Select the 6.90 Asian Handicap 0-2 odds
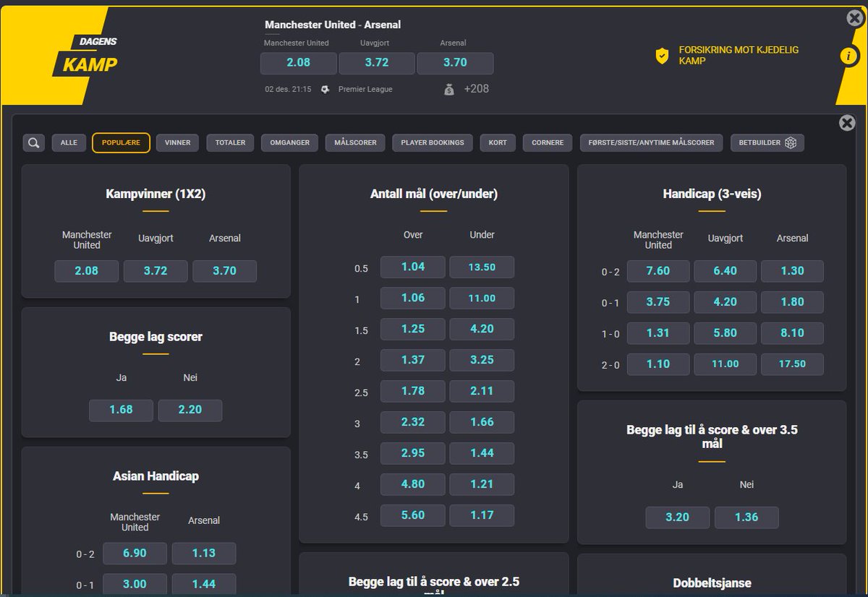868x597 pixels. pos(135,553)
